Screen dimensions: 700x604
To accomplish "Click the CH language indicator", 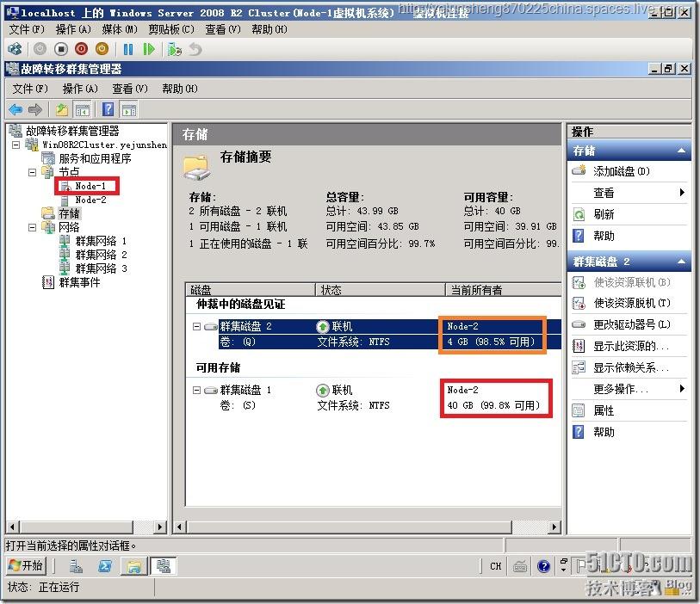I will (496, 566).
